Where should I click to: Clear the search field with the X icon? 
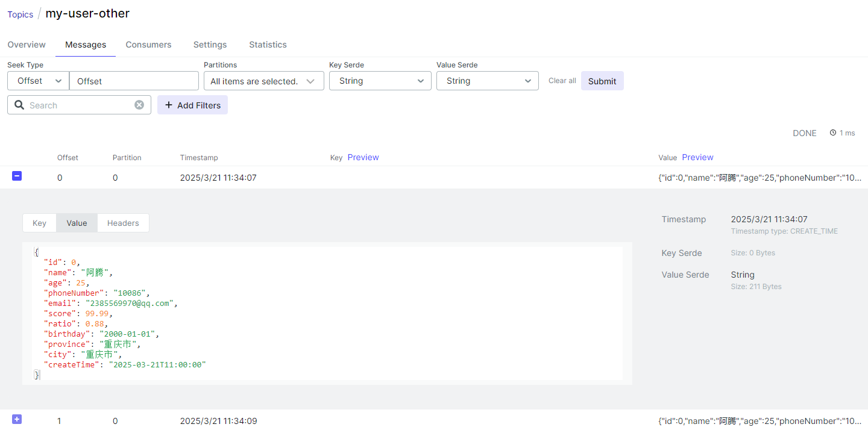[x=139, y=105]
